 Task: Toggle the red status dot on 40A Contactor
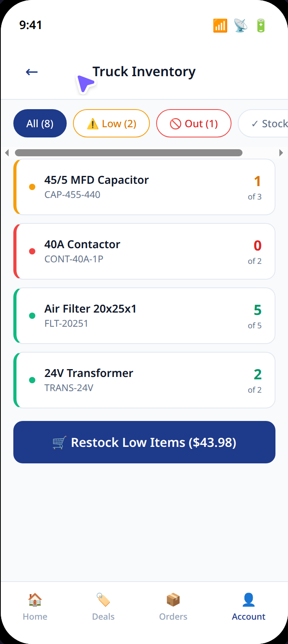point(32,251)
